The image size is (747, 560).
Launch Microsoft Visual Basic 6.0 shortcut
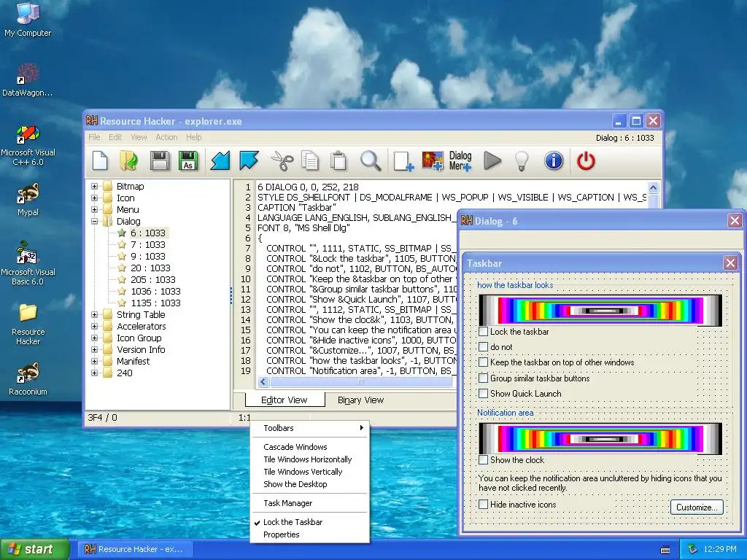pos(28,263)
